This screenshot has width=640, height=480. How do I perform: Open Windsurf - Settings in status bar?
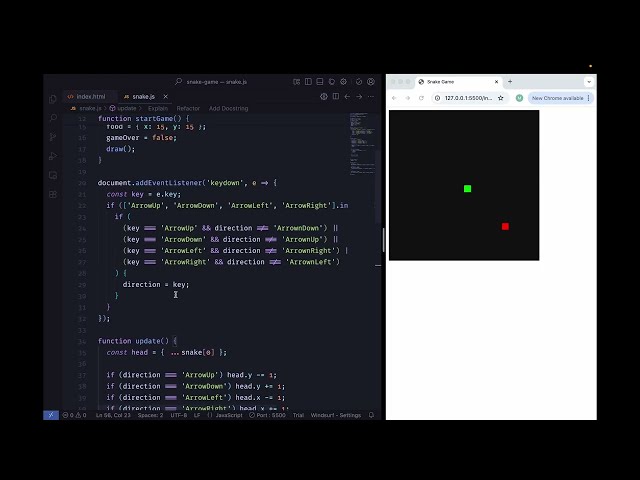[x=336, y=415]
